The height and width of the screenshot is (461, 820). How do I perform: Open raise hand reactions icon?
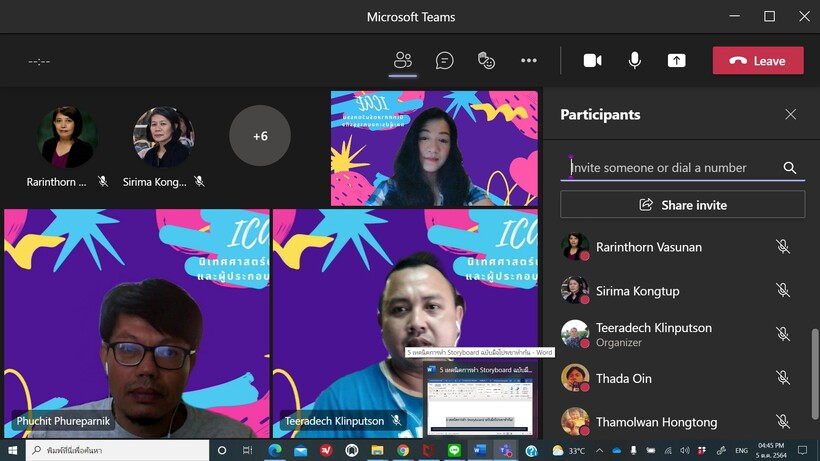tap(487, 60)
